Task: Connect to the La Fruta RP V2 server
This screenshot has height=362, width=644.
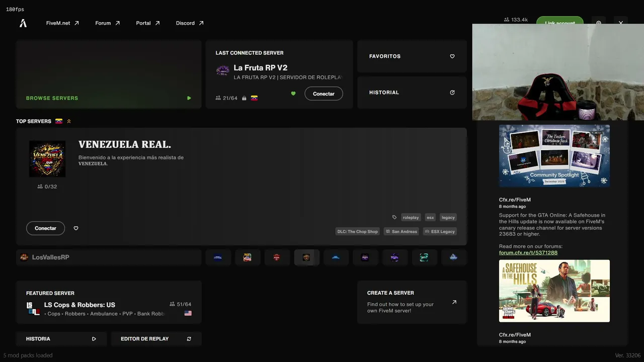Action: click(x=324, y=94)
